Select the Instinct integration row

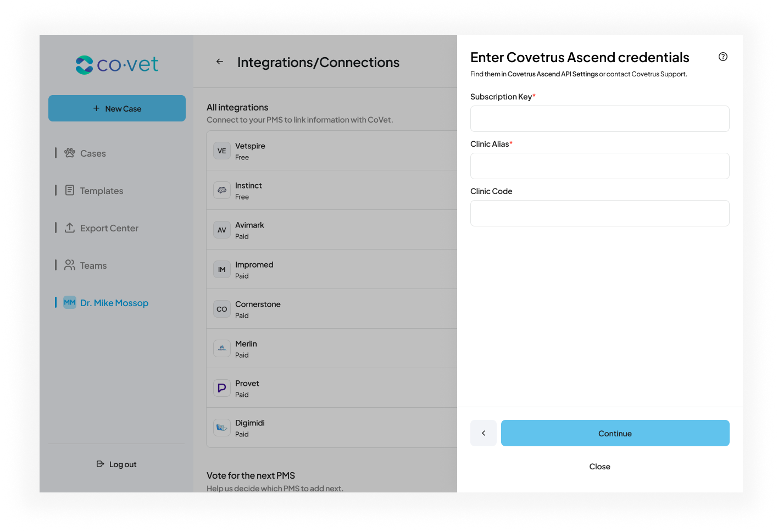point(332,190)
